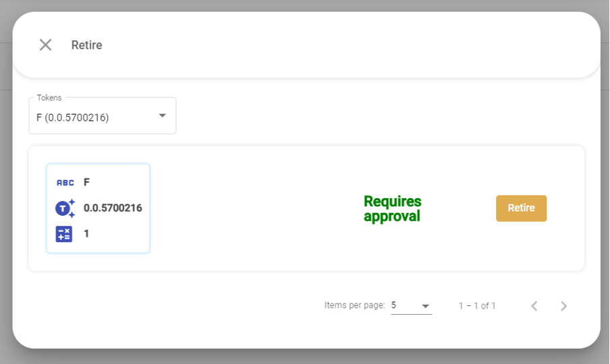Image resolution: width=610 pixels, height=364 pixels.
Task: Click the 1 – 1 of 1 page range
Action: point(477,306)
